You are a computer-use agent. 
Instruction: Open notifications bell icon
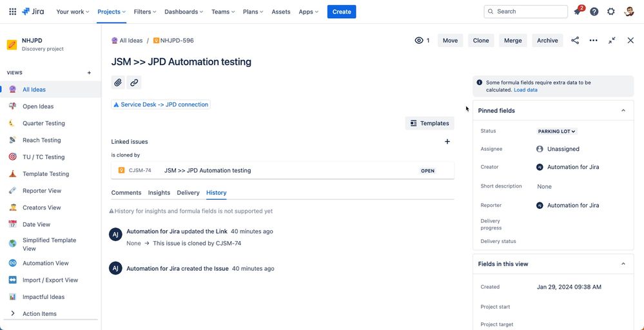[578, 12]
